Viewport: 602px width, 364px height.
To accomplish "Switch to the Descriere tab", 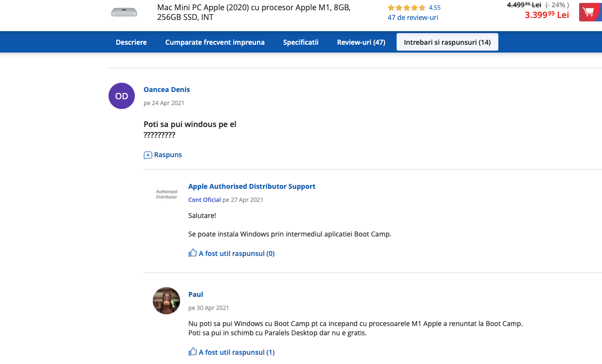I will (x=131, y=42).
